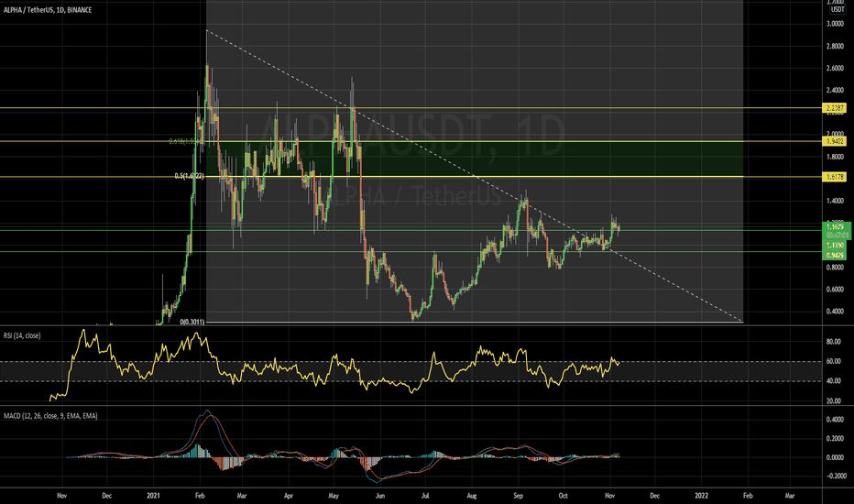Viewport: 854px width, 504px height.
Task: Click the 0.4000 level on MACD scale
Action: tap(835, 420)
